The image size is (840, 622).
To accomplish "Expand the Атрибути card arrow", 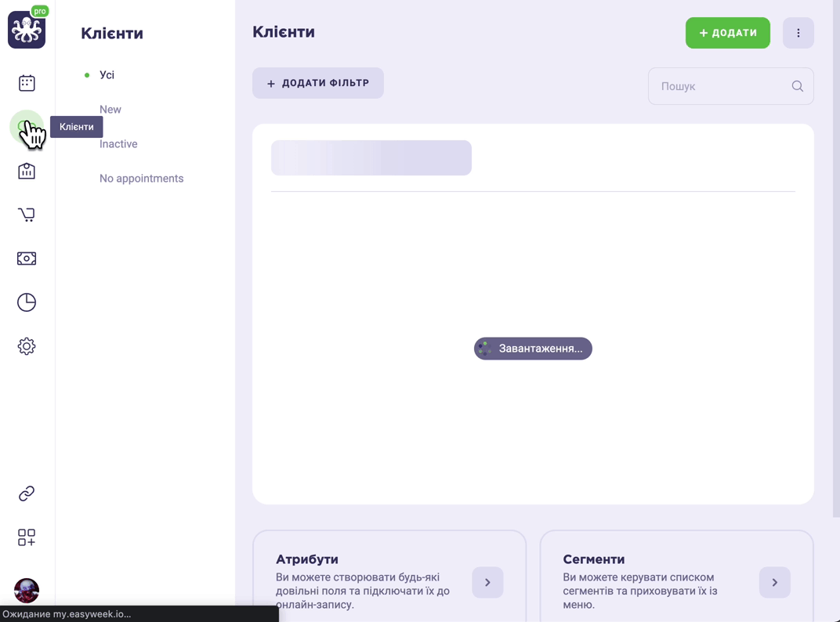I will pyautogui.click(x=487, y=582).
